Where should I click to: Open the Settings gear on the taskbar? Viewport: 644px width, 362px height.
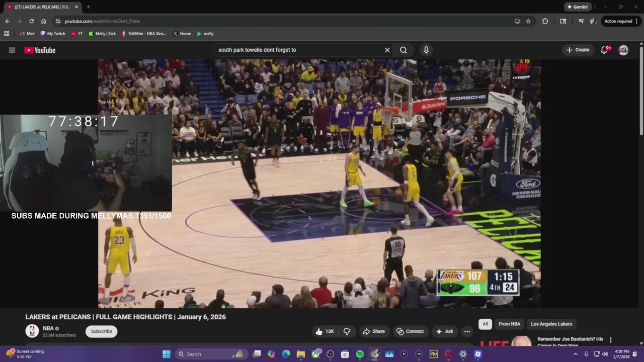tap(463, 354)
